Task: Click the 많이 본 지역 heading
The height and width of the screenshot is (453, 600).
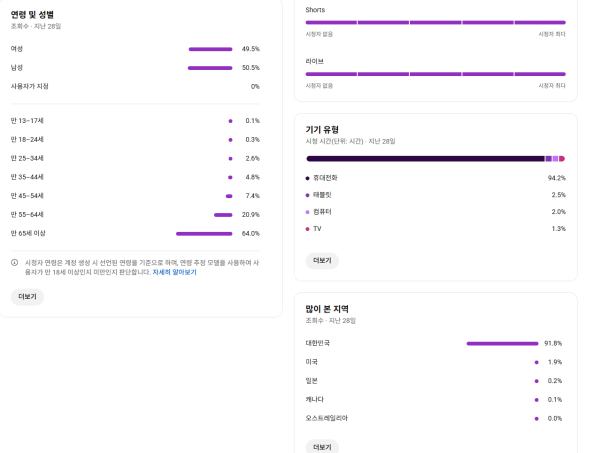Action: coord(327,309)
